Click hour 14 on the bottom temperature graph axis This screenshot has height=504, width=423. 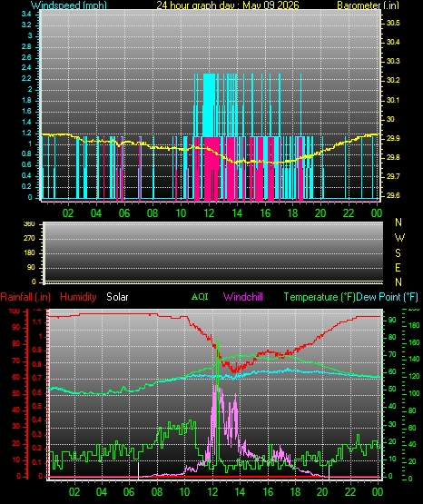[x=240, y=492]
